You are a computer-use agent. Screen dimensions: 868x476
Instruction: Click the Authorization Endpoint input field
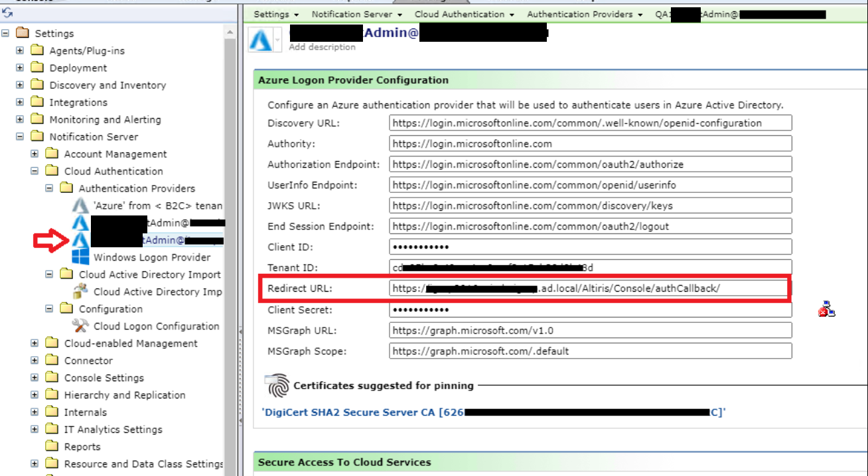click(591, 164)
